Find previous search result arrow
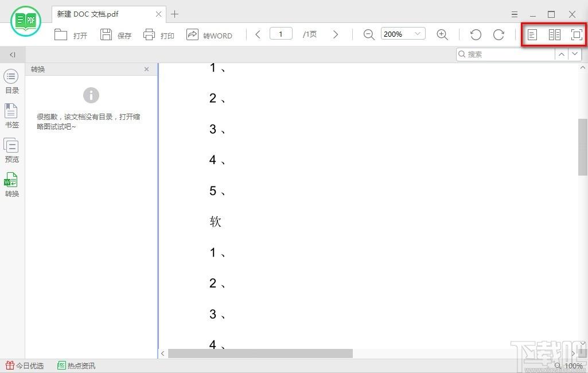 562,54
